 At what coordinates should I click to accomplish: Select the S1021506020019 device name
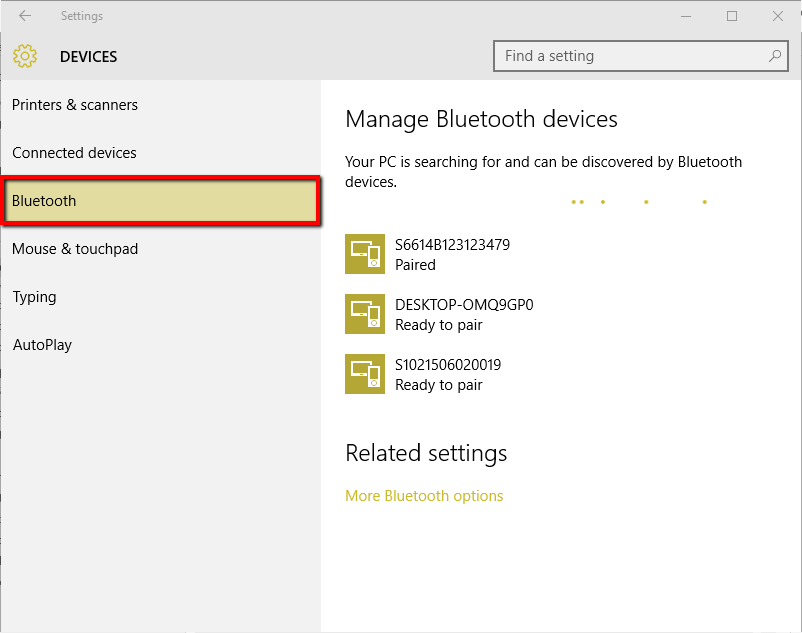click(448, 364)
